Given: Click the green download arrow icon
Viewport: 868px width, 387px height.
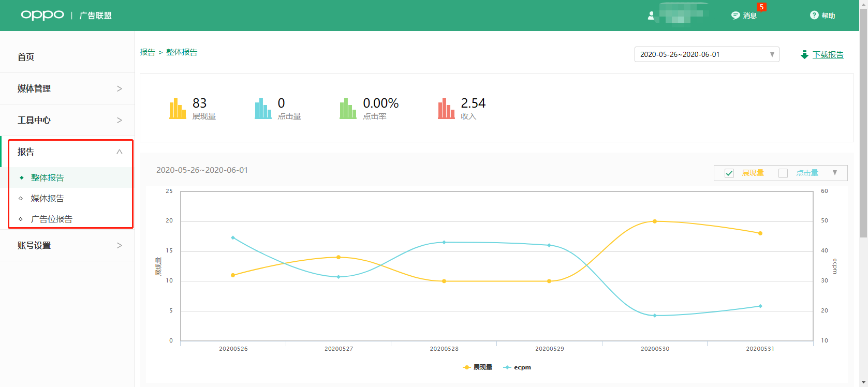Looking at the screenshot, I should point(804,55).
